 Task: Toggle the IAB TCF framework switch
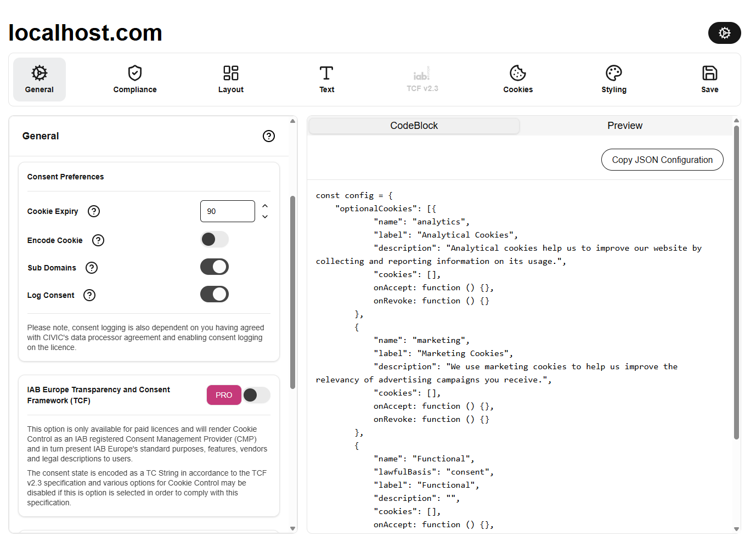click(257, 395)
